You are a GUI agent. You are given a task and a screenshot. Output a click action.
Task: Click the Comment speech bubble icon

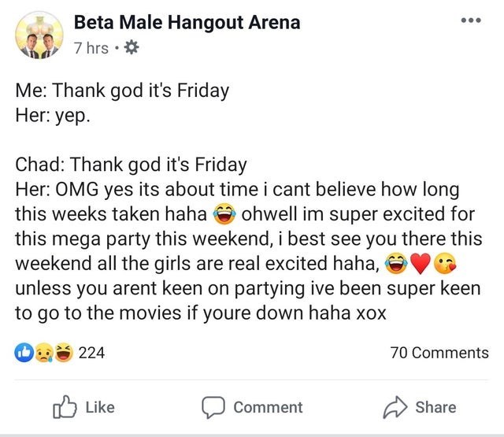click(213, 407)
